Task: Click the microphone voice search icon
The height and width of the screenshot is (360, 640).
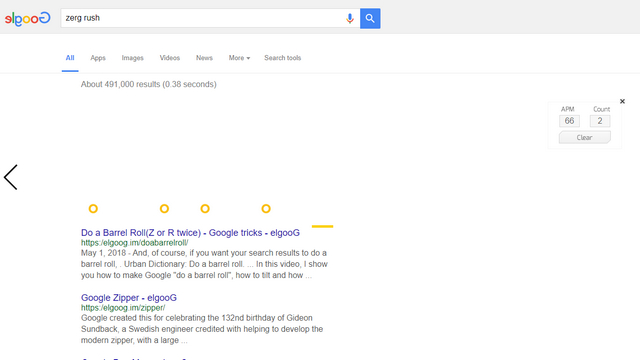Action: point(349,18)
